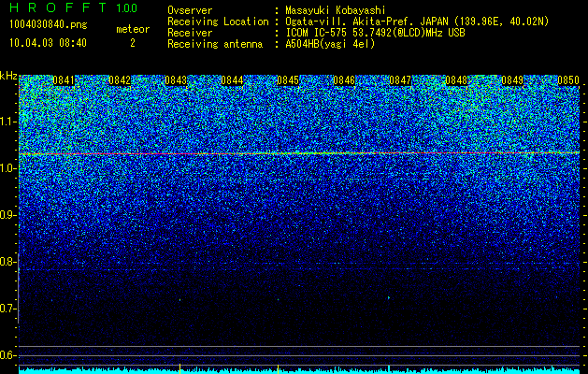Click the 0844 time marker
Viewport: 588px width, 374px height.
tap(232, 80)
